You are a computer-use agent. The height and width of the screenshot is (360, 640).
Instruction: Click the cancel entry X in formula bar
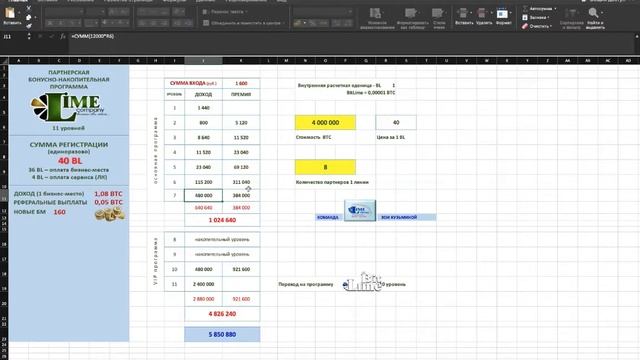pos(40,36)
